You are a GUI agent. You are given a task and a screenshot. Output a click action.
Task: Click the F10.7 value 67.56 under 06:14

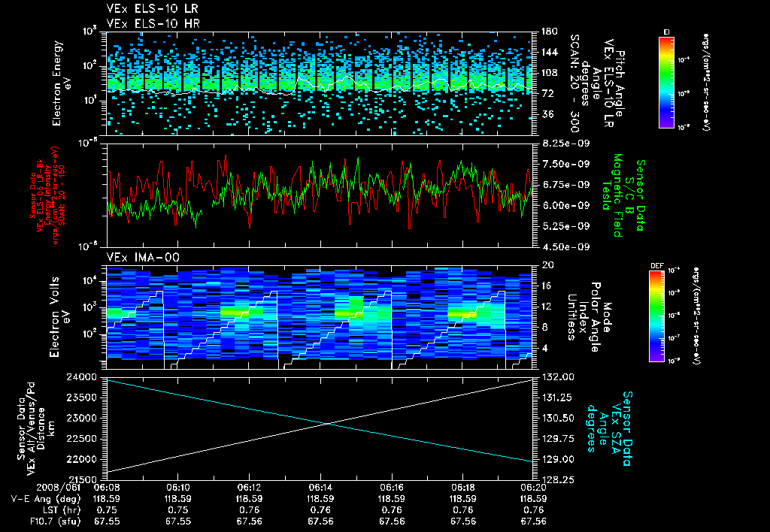click(x=320, y=521)
